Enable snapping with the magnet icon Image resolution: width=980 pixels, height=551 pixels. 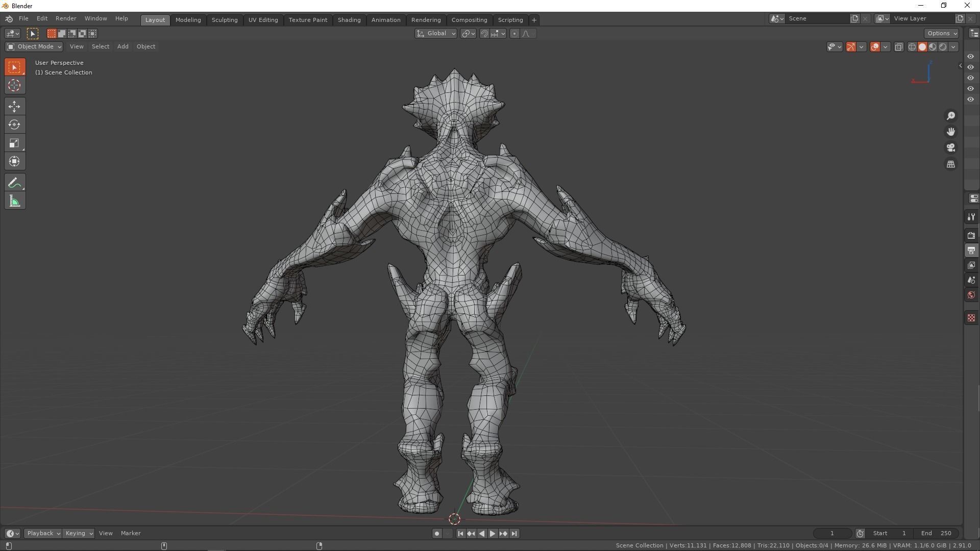point(483,33)
